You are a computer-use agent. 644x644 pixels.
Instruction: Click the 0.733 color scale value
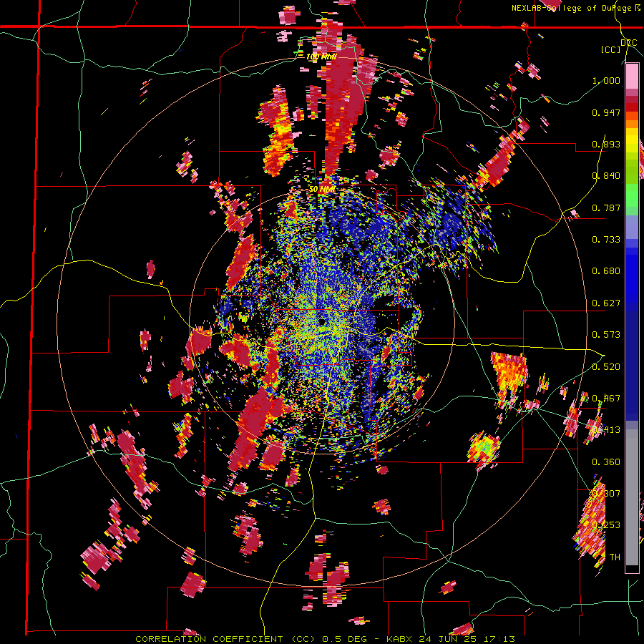click(x=606, y=239)
